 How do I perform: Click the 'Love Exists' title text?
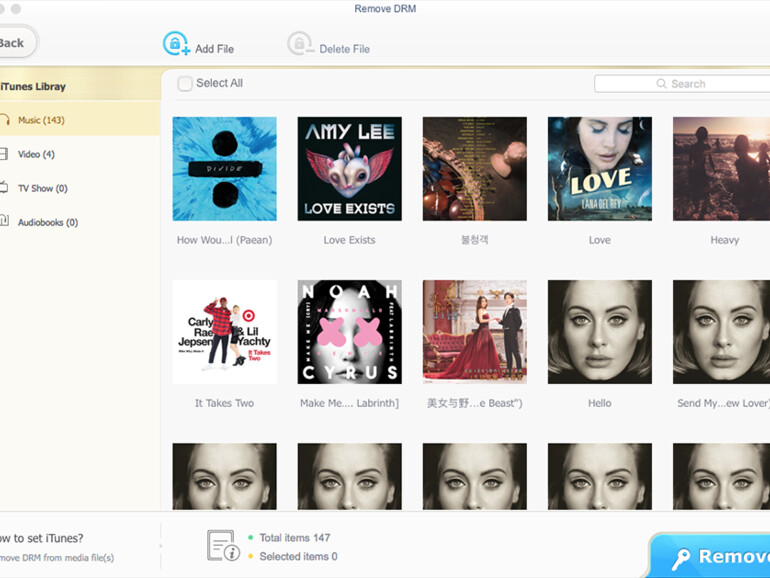pos(349,240)
